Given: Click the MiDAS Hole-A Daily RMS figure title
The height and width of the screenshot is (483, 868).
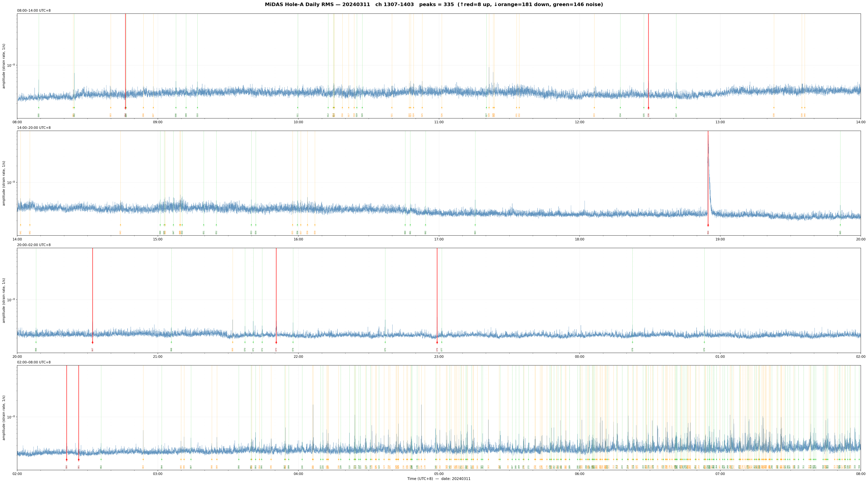Looking at the screenshot, I should click(x=434, y=5).
